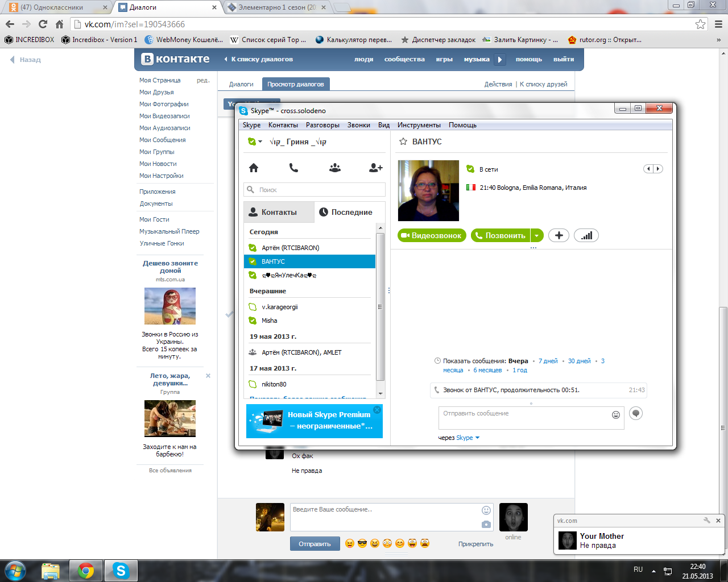728x582 pixels.
Task: Start Видеозвонок with ВАНТУС
Action: coord(432,235)
